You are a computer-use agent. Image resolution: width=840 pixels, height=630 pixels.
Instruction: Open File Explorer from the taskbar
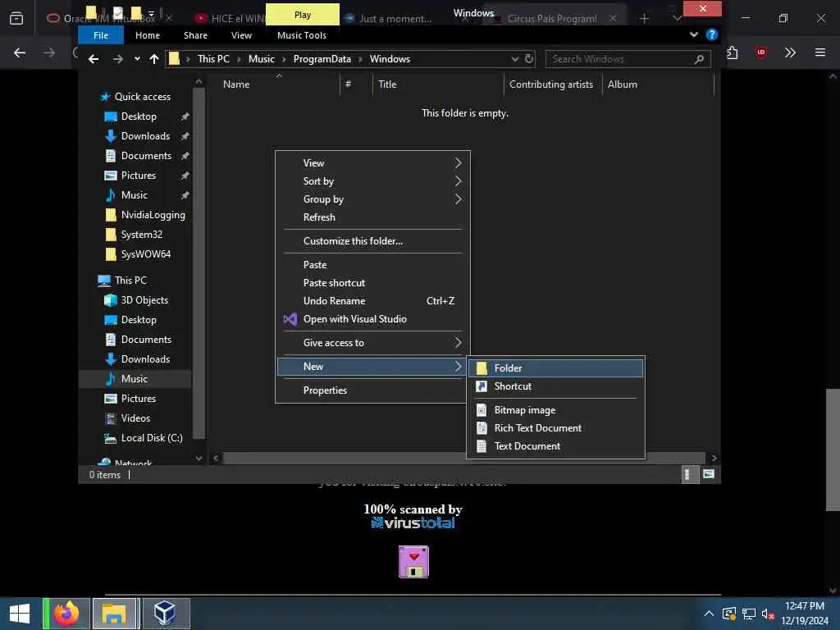click(115, 614)
